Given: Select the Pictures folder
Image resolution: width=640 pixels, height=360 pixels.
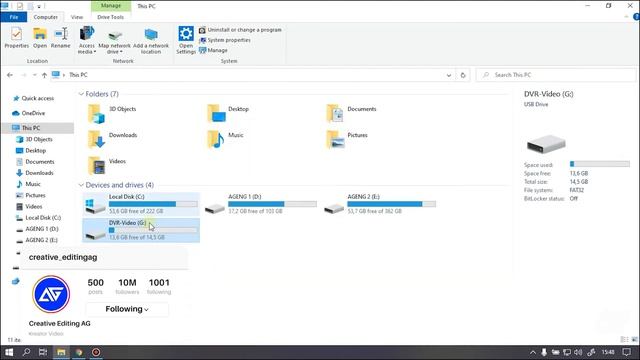Looking at the screenshot, I should tap(347, 139).
